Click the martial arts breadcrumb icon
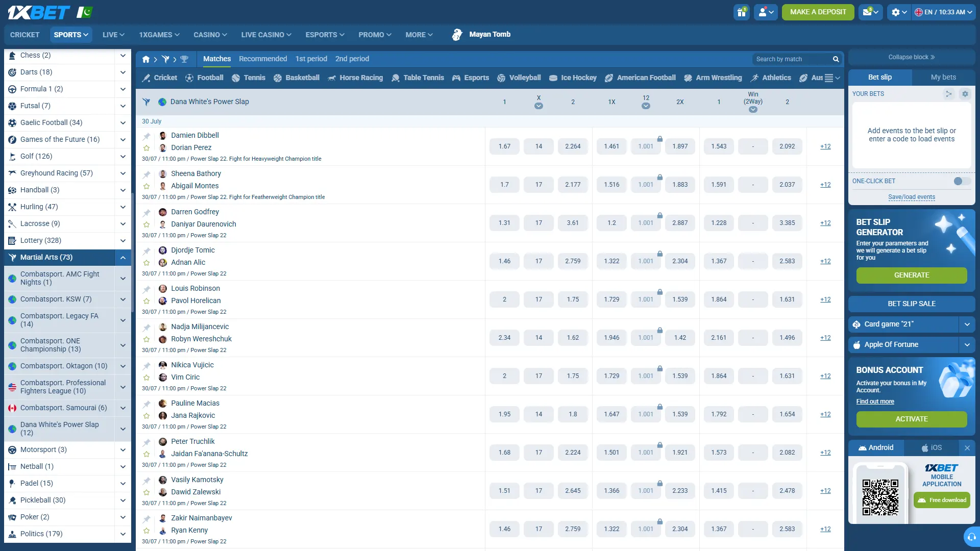Viewport: 980px width, 551px height. pos(165,59)
